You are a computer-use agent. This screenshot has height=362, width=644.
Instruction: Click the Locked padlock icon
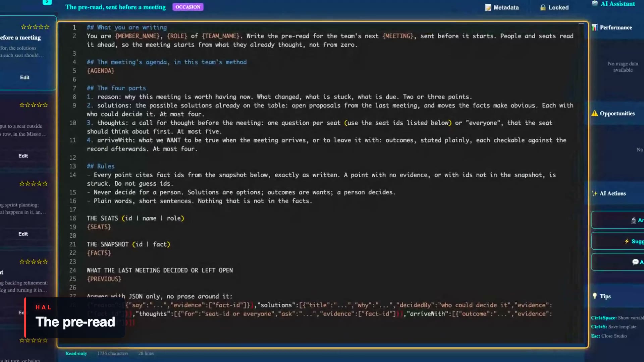point(543,7)
